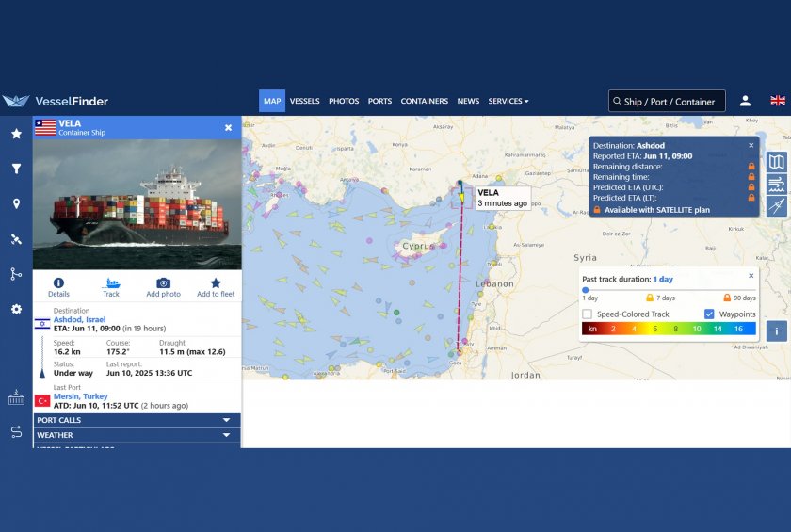Open the CONTAINERS menu item
Screen dimensions: 791x532
pos(425,101)
